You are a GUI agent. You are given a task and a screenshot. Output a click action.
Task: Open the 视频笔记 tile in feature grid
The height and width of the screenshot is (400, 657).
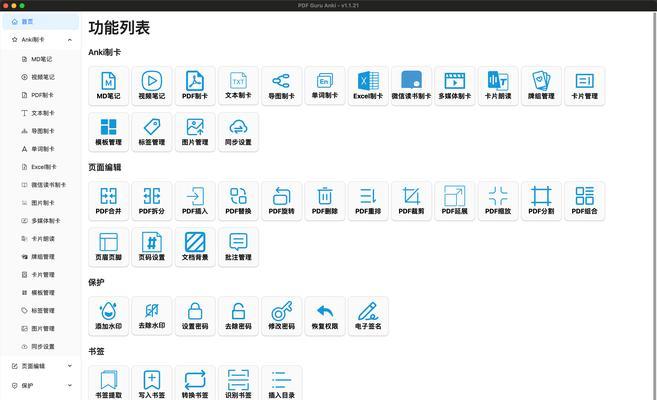152,86
